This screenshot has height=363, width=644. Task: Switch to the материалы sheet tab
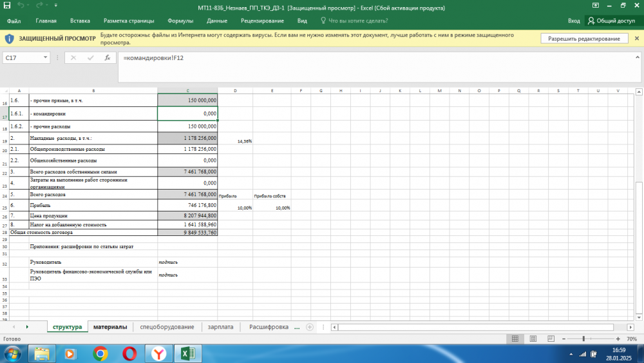point(109,327)
